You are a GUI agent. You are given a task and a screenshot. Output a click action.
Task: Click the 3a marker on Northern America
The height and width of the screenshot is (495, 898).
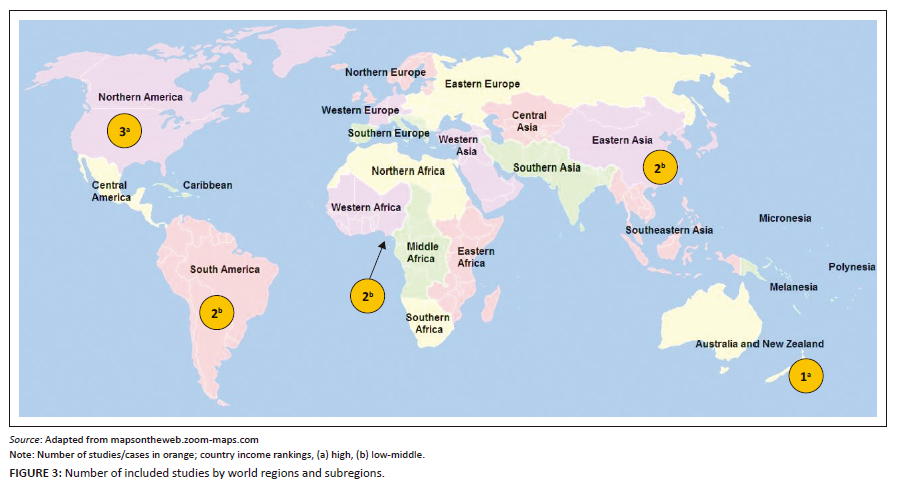(125, 131)
